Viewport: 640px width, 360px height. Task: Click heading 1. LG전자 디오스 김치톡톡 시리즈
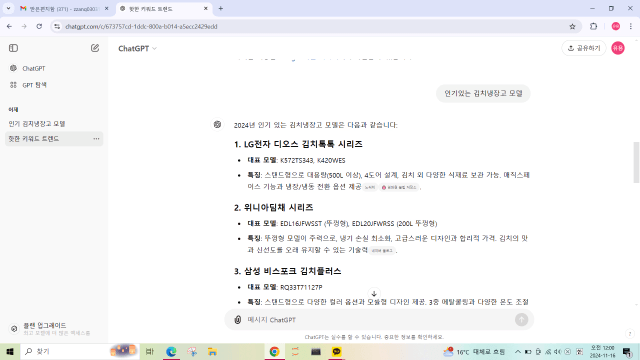click(298, 144)
